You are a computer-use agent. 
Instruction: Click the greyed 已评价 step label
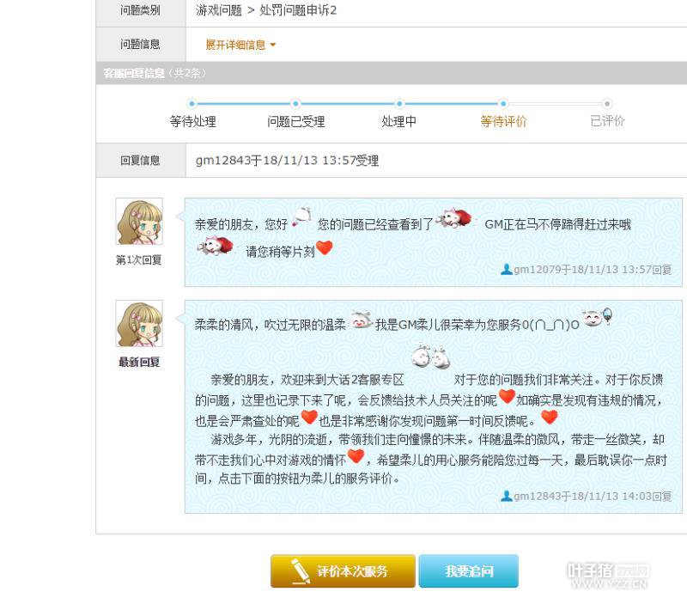pyautogui.click(x=607, y=121)
